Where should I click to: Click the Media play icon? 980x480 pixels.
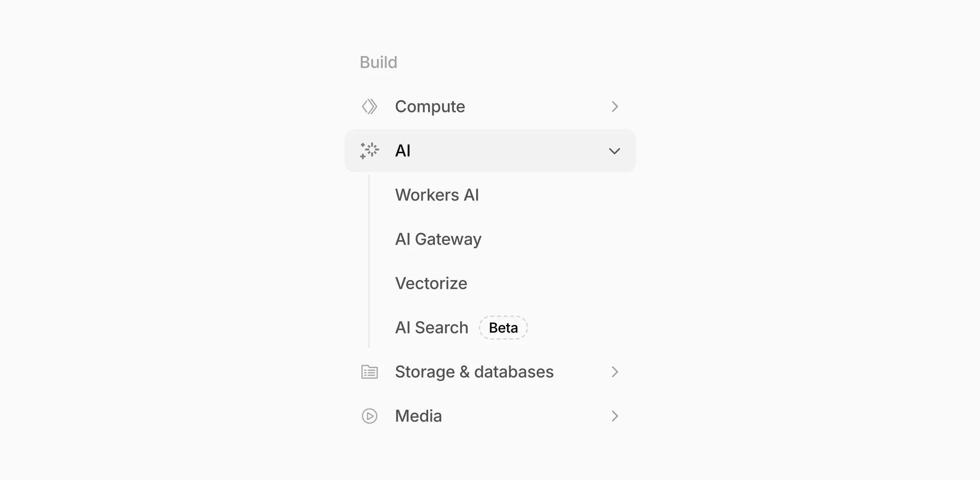(x=369, y=416)
